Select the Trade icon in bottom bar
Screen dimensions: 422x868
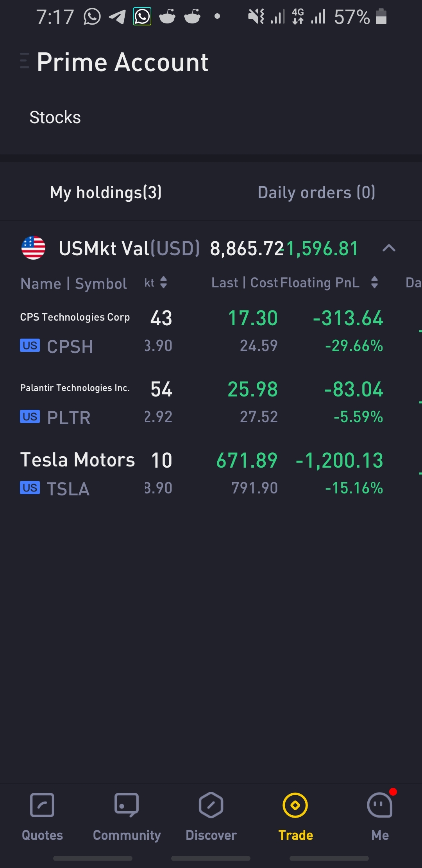[295, 805]
